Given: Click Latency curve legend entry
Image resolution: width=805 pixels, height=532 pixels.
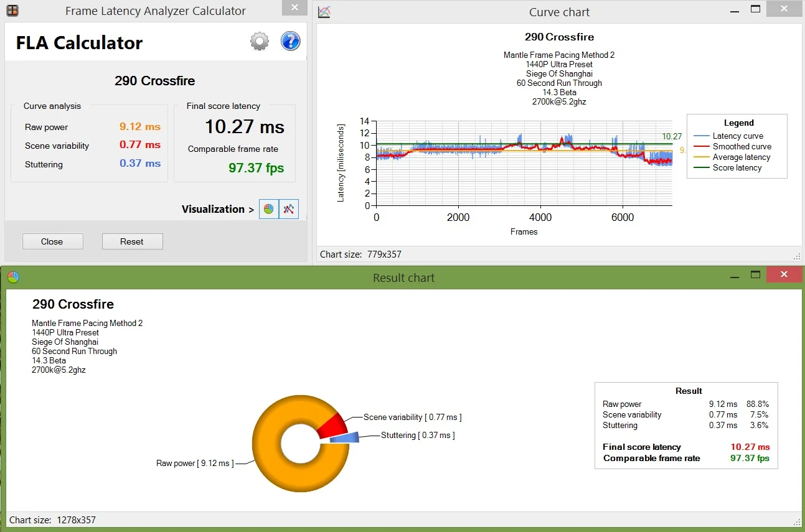Looking at the screenshot, I should point(728,136).
